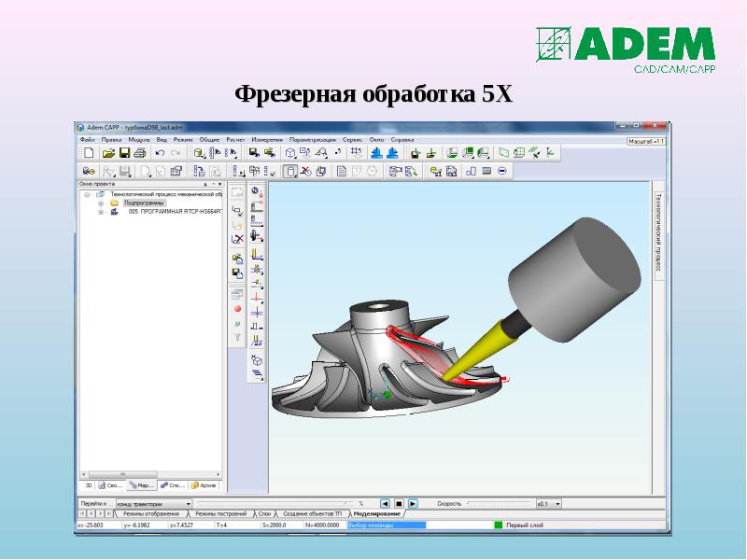Open the Правка menu
The width and height of the screenshot is (747, 560).
point(111,139)
